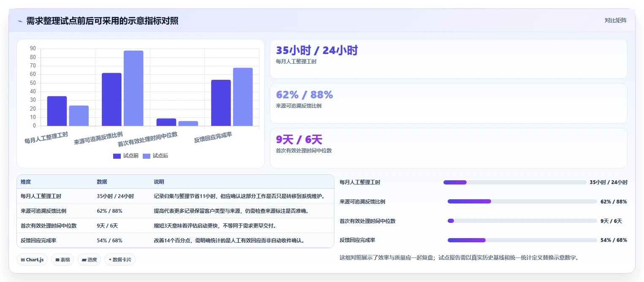Image resolution: width=644 pixels, height=282 pixels.
Task: Click the 反馈回应完成率 axis label in chart
Action: [213, 137]
